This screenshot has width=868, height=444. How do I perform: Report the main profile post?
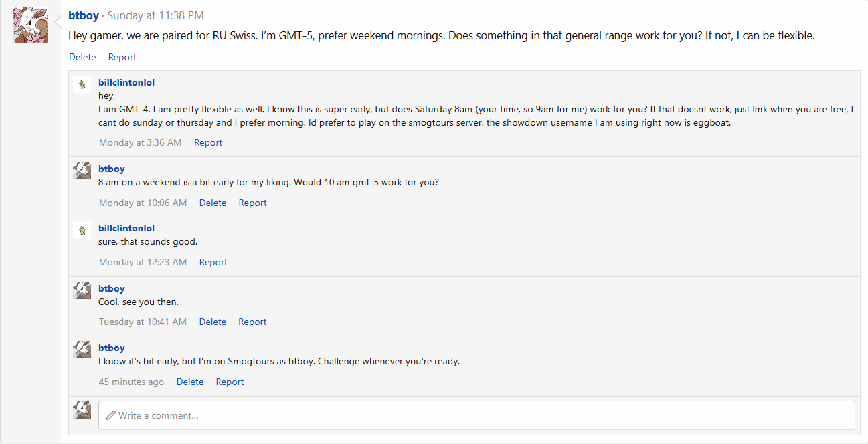[122, 58]
